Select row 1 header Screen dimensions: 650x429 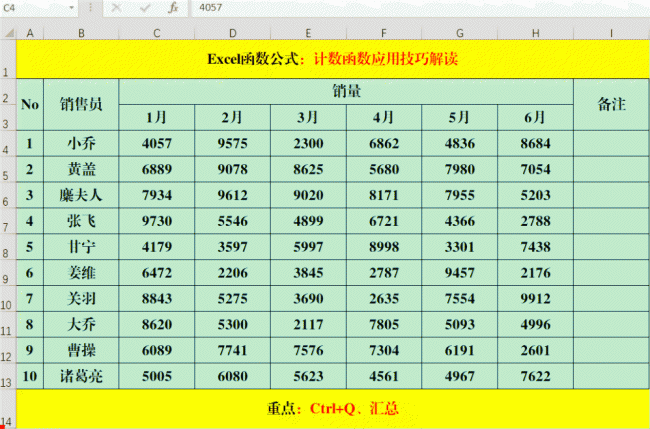pos(8,59)
